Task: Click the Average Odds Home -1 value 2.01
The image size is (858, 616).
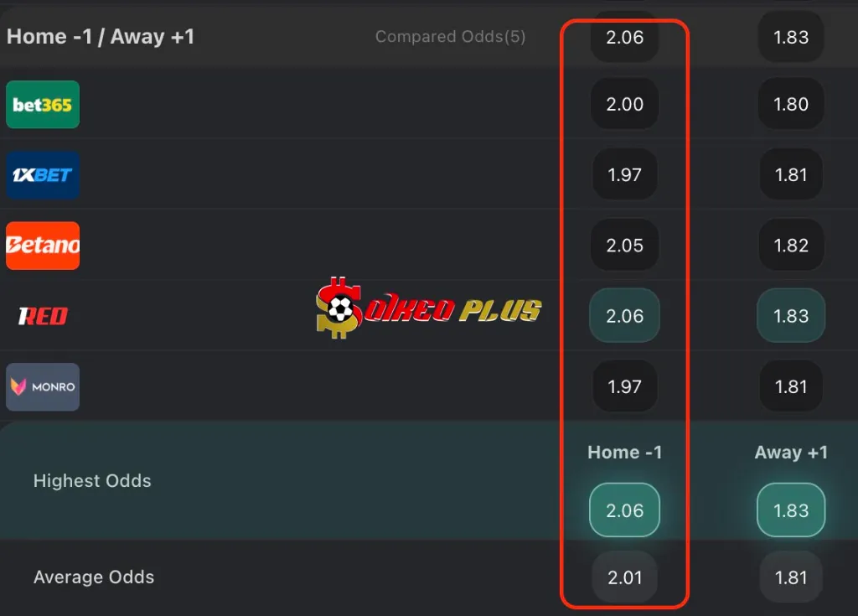Action: [x=624, y=577]
